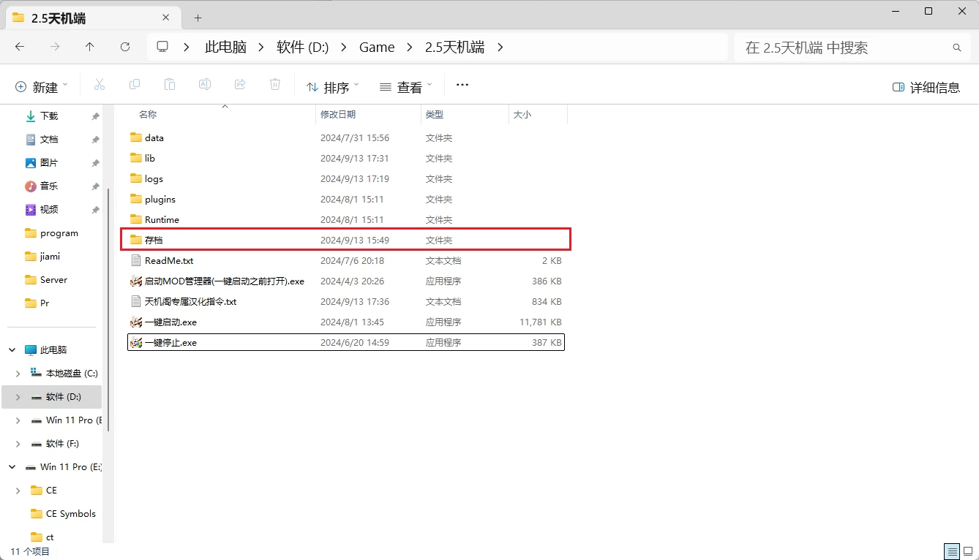Unpin 下载 using its pin icon
This screenshot has height=560, width=979.
click(95, 116)
